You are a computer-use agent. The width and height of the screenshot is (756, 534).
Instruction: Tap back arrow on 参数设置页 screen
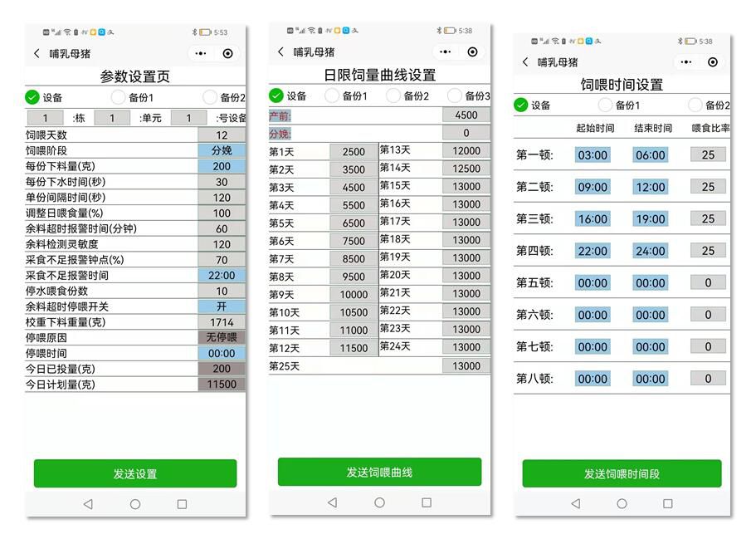[37, 53]
